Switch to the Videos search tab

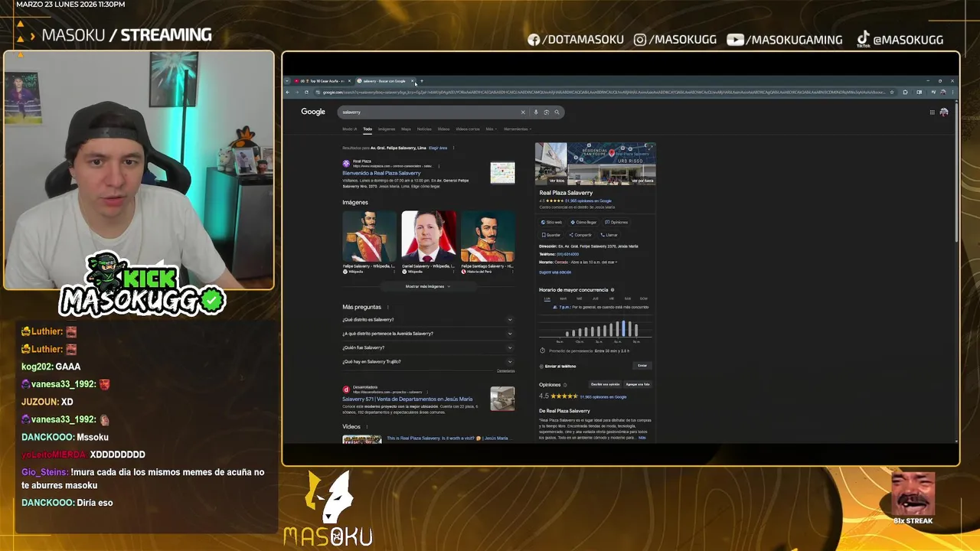click(x=444, y=129)
